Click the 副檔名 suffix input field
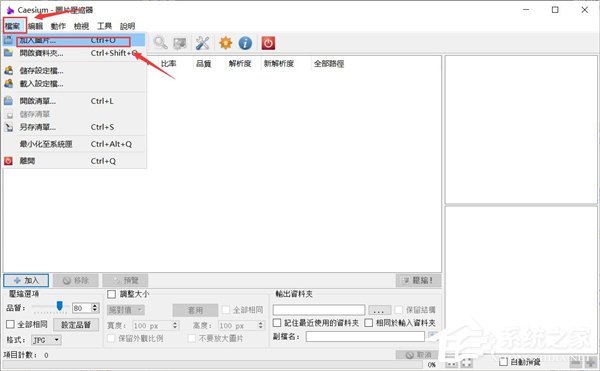Image resolution: width=600 pixels, height=371 pixels. [365, 337]
